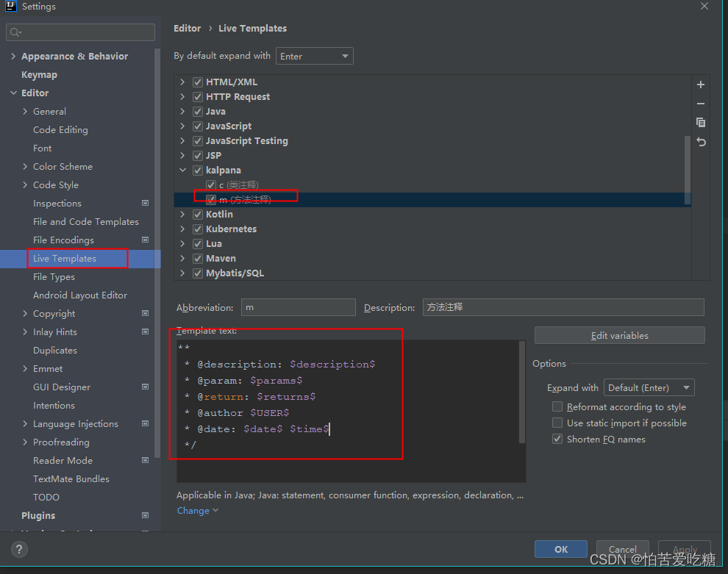The width and height of the screenshot is (728, 574).
Task: Expand the Language Injections node
Action: coord(25,423)
